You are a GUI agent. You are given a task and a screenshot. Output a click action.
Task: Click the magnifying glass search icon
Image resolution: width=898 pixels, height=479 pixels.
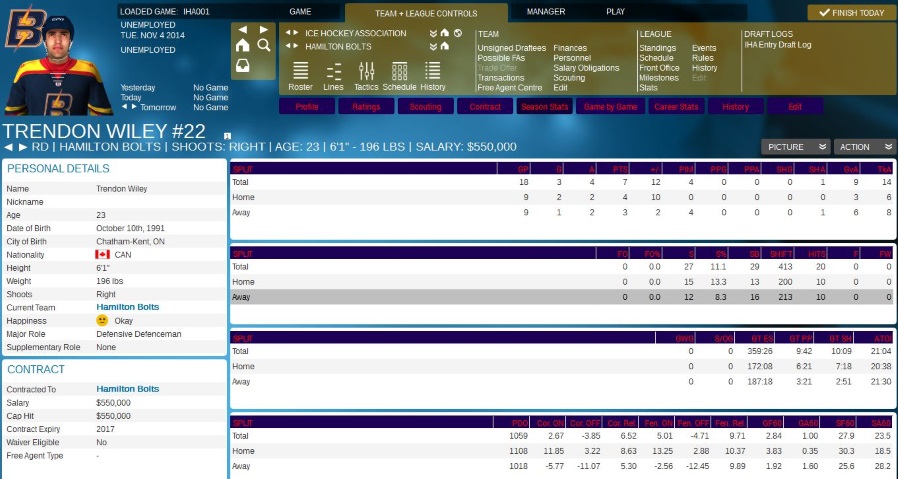(264, 46)
